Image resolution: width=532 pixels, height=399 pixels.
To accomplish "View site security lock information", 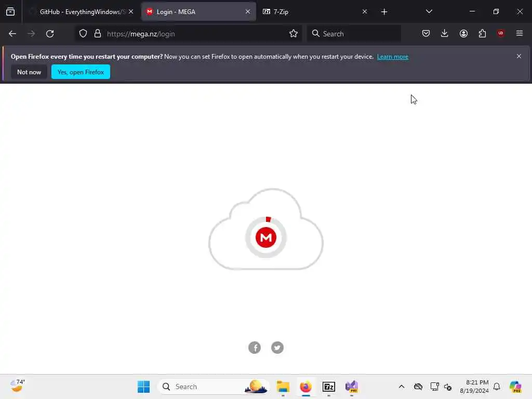I will click(98, 34).
